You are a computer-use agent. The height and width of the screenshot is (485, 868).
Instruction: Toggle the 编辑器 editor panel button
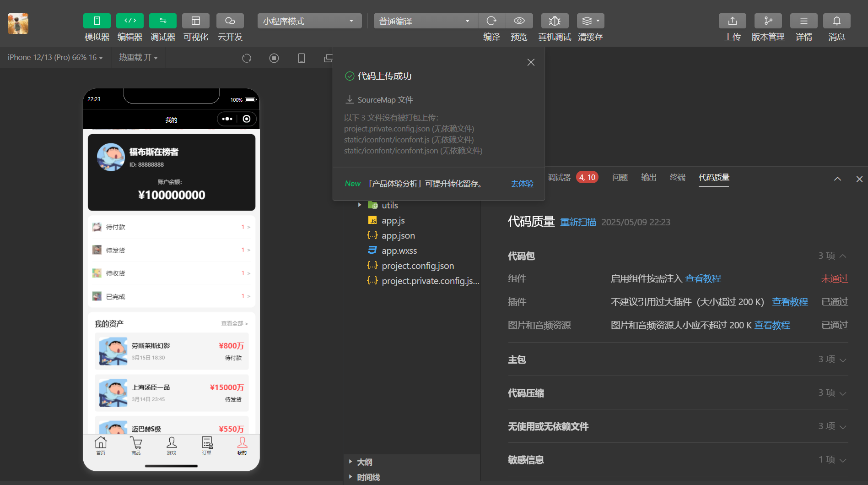click(130, 21)
